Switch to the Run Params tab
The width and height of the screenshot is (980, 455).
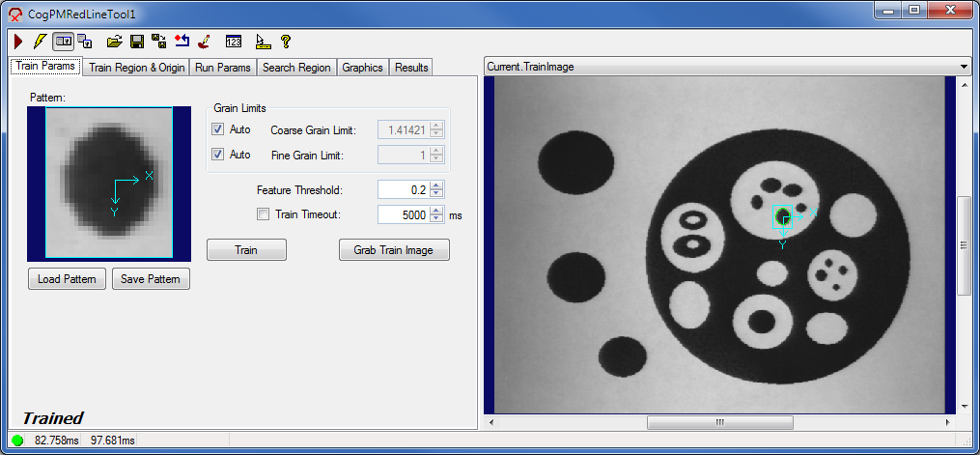pos(222,68)
